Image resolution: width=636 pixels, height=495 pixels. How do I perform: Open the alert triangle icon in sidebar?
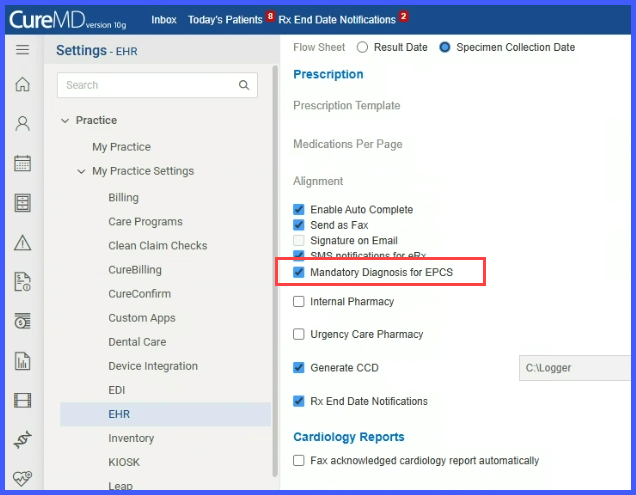[22, 243]
